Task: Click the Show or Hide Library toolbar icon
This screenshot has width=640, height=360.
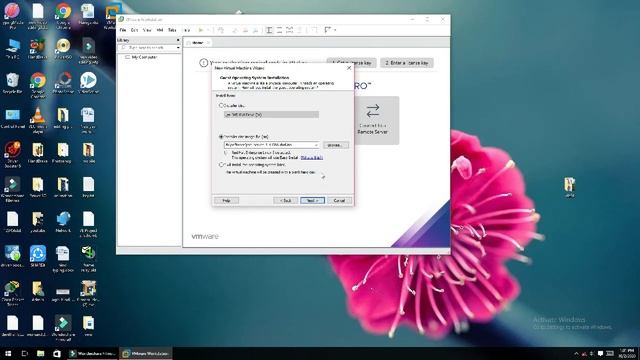Action: (269, 30)
